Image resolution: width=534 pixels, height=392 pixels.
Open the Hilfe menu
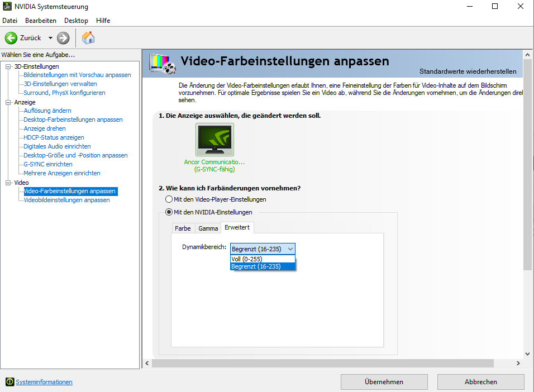103,21
